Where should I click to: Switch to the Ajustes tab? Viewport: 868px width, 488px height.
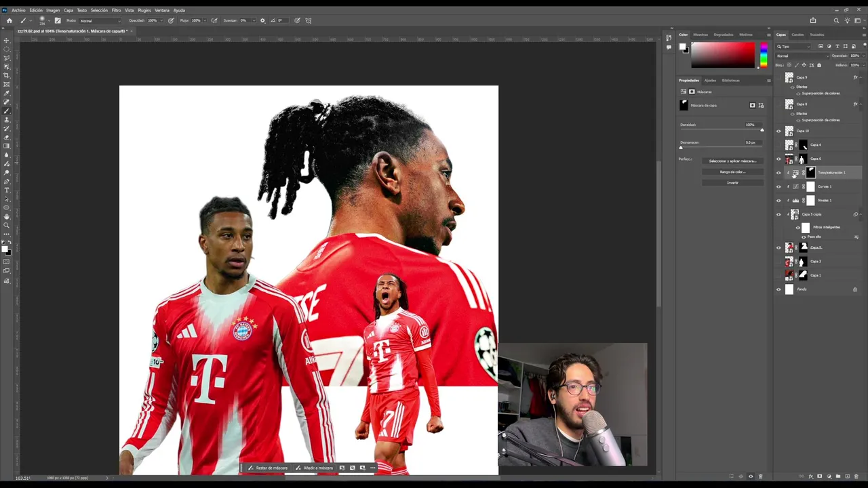click(710, 80)
